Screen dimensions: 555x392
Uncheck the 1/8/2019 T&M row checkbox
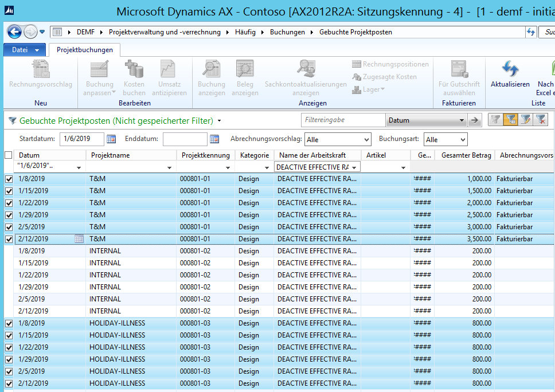click(x=9, y=179)
